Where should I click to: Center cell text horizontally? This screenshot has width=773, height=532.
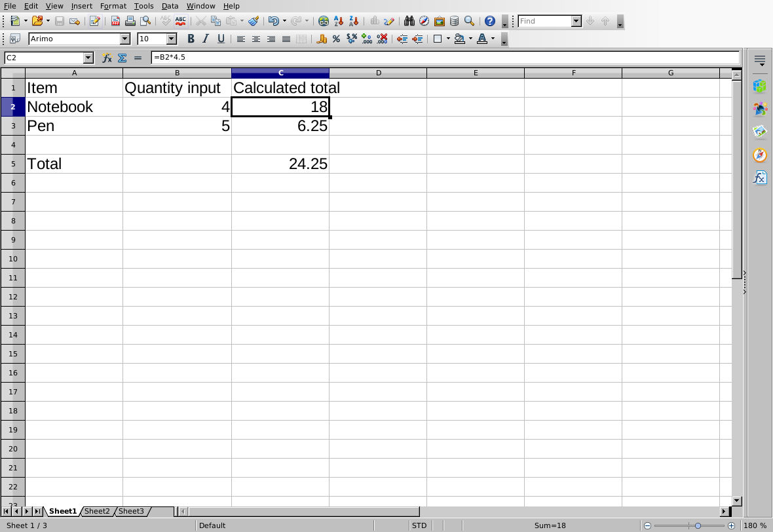pos(256,39)
